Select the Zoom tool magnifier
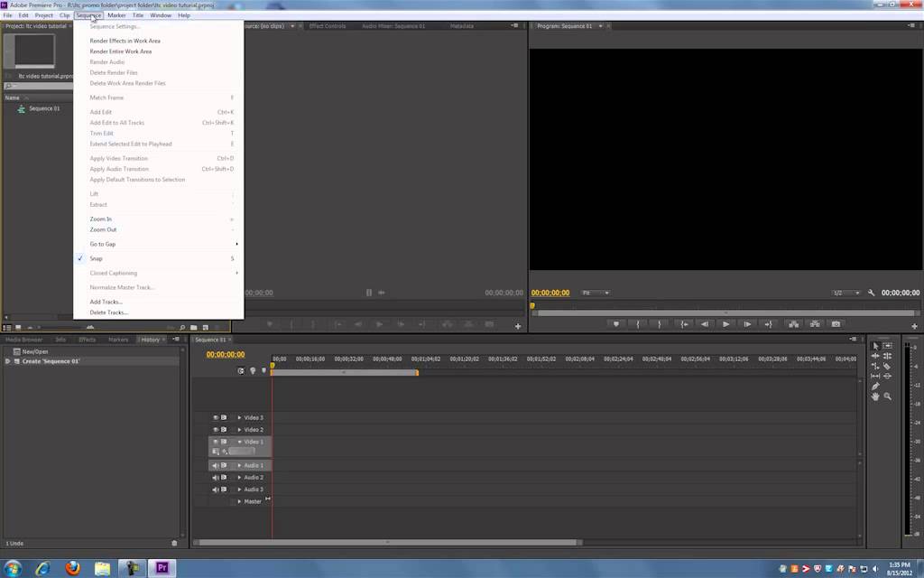Viewport: 924px width, 578px height. (x=888, y=396)
